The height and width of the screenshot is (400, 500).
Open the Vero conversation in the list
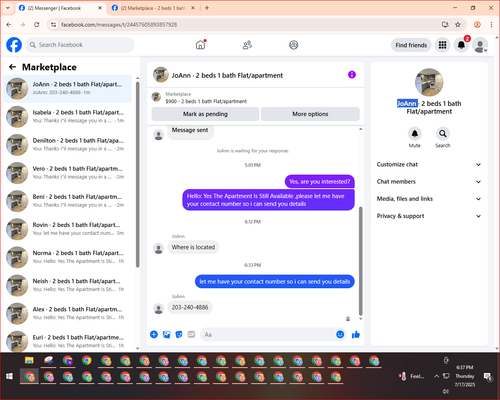tap(67, 173)
